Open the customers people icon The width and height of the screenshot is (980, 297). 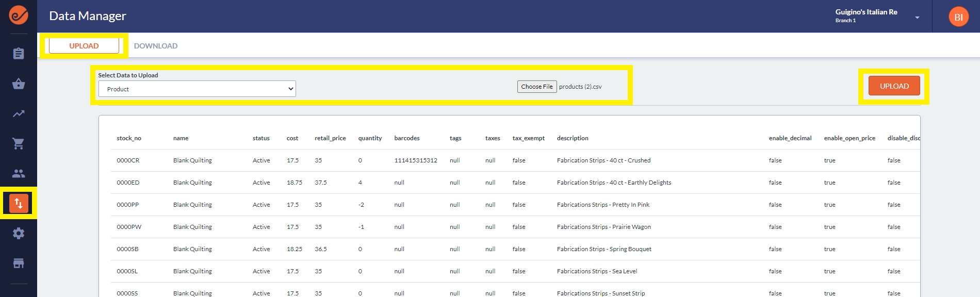19,174
